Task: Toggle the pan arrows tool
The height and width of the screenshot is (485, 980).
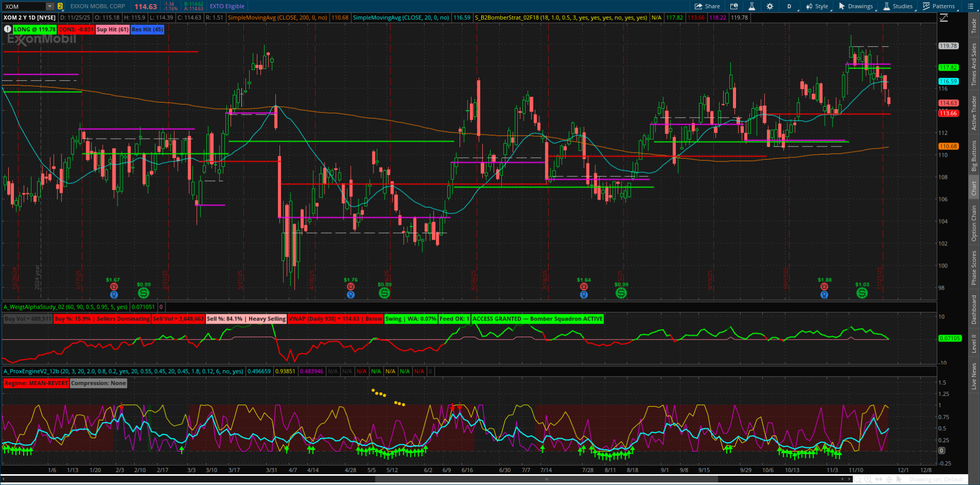Action: [879, 479]
